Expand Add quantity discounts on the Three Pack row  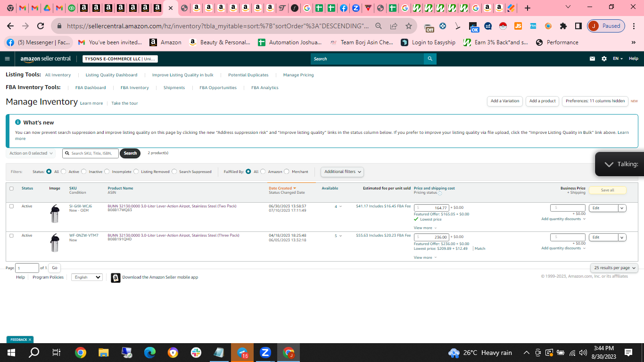point(563,248)
